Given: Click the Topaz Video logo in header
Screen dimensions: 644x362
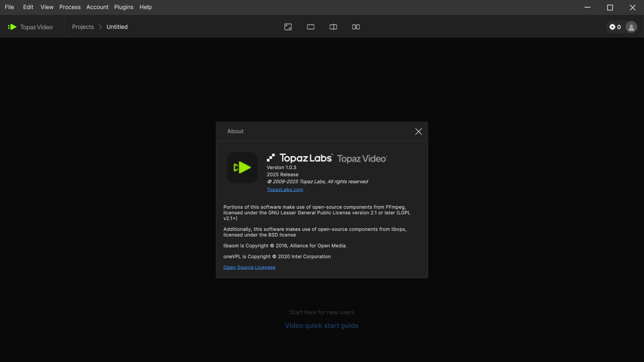Looking at the screenshot, I should click(31, 27).
